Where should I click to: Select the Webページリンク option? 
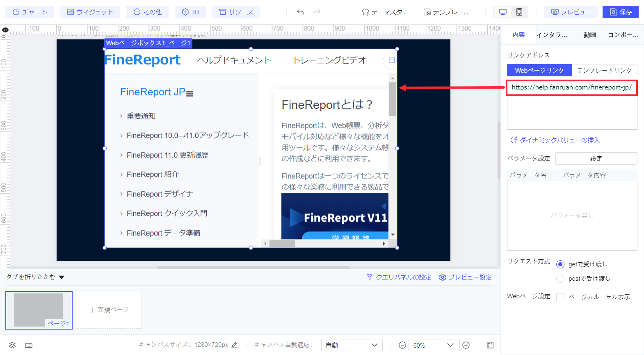coord(539,70)
